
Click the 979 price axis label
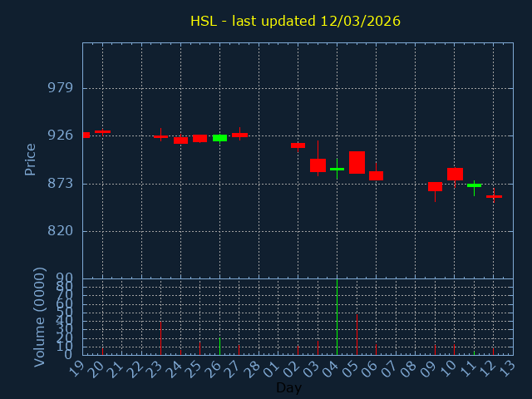[60, 89]
